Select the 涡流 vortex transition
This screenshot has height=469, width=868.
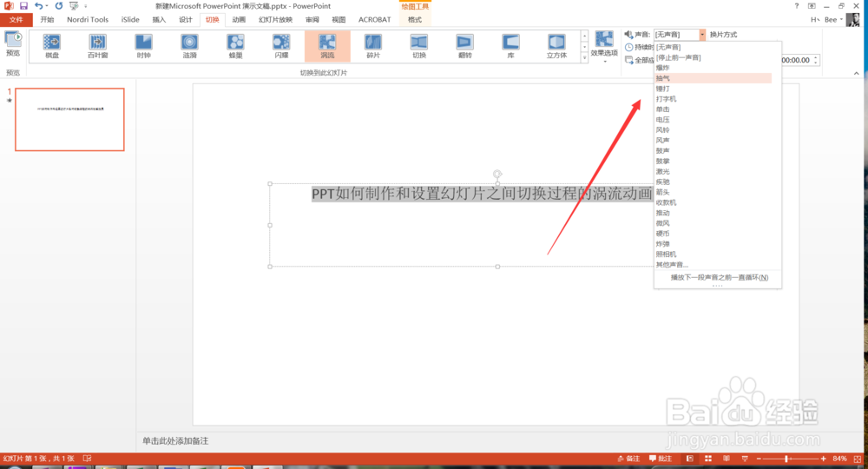pos(327,45)
